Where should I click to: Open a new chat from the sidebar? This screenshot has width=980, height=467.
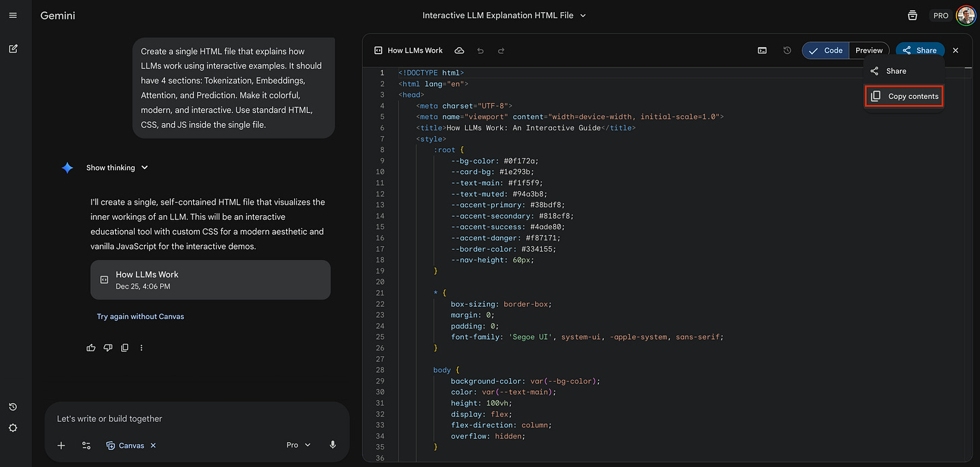tap(13, 48)
